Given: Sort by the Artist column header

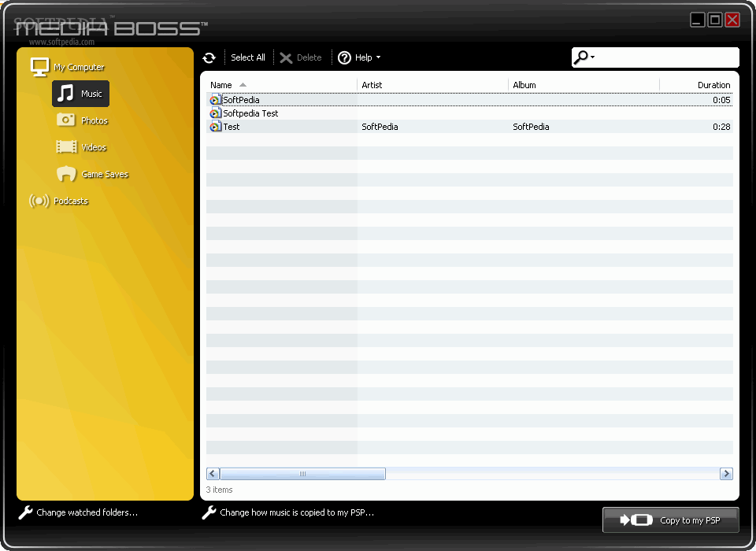Looking at the screenshot, I should coord(432,85).
